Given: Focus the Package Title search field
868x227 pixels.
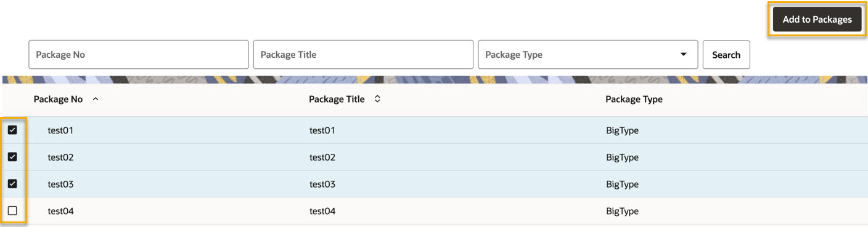Looking at the screenshot, I should 363,55.
